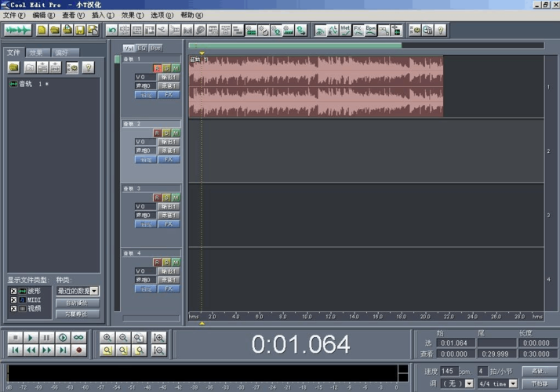Click the red Record button
Image resolution: width=560 pixels, height=392 pixels.
pyautogui.click(x=78, y=350)
